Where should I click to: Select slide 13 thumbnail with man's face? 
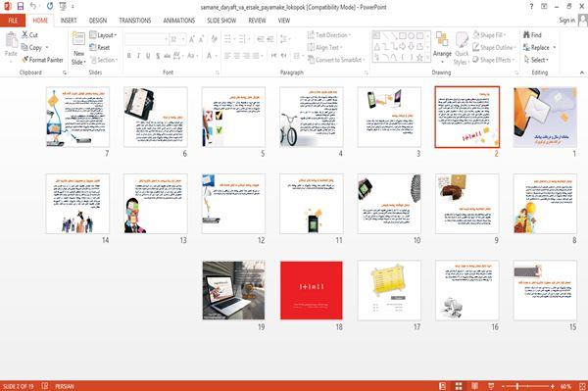[156, 204]
